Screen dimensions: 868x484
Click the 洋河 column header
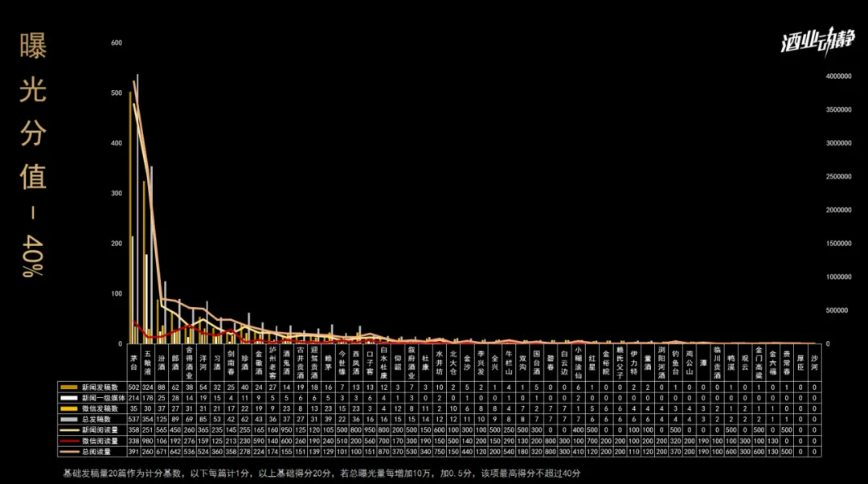point(203,363)
